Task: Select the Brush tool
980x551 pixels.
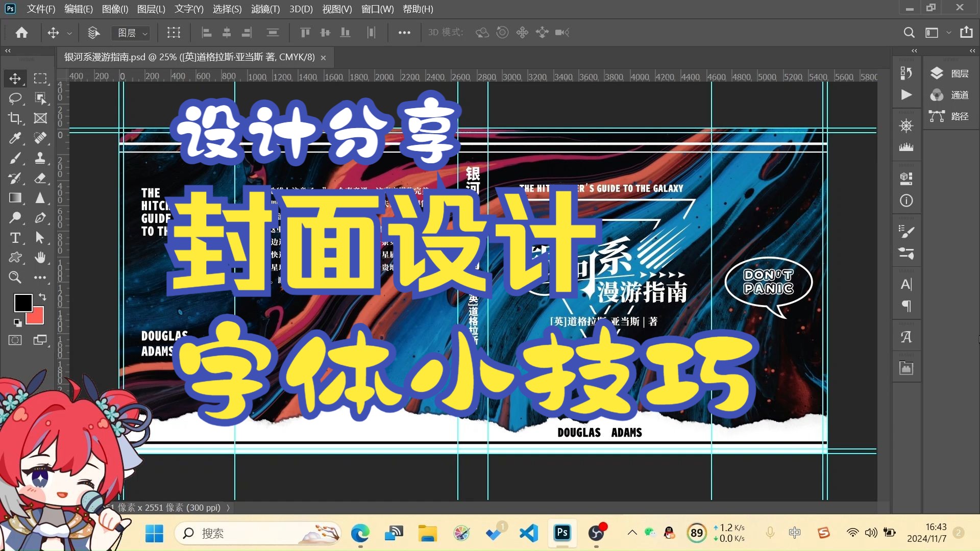Action: coord(15,158)
